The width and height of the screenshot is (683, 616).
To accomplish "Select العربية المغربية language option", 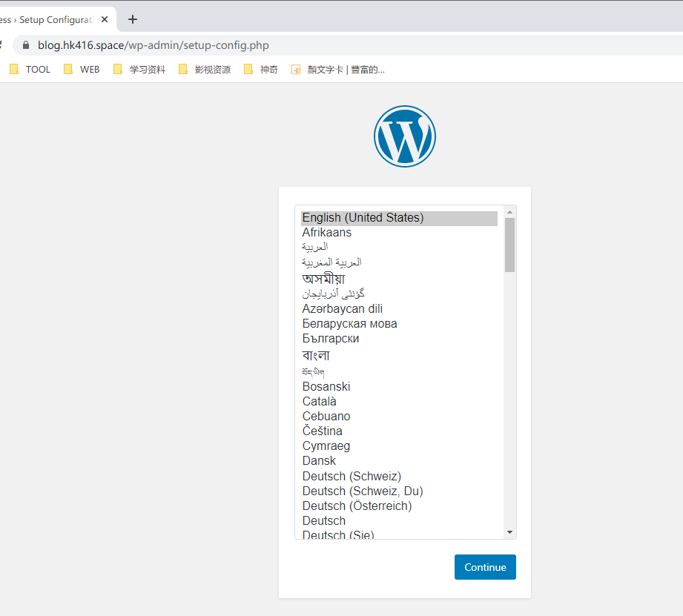I will point(399,262).
